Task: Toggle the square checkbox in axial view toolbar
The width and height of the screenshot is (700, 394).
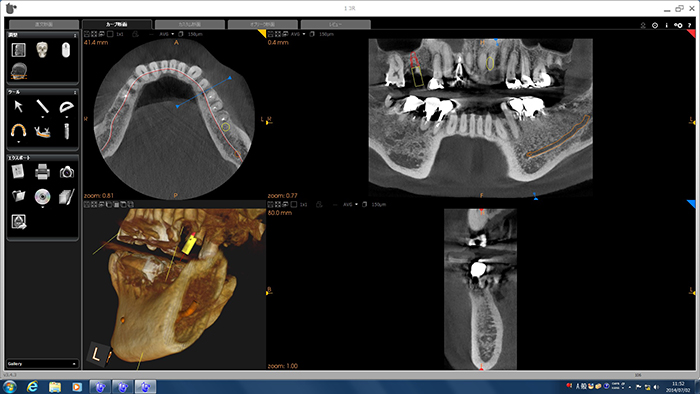Action: tap(110, 34)
